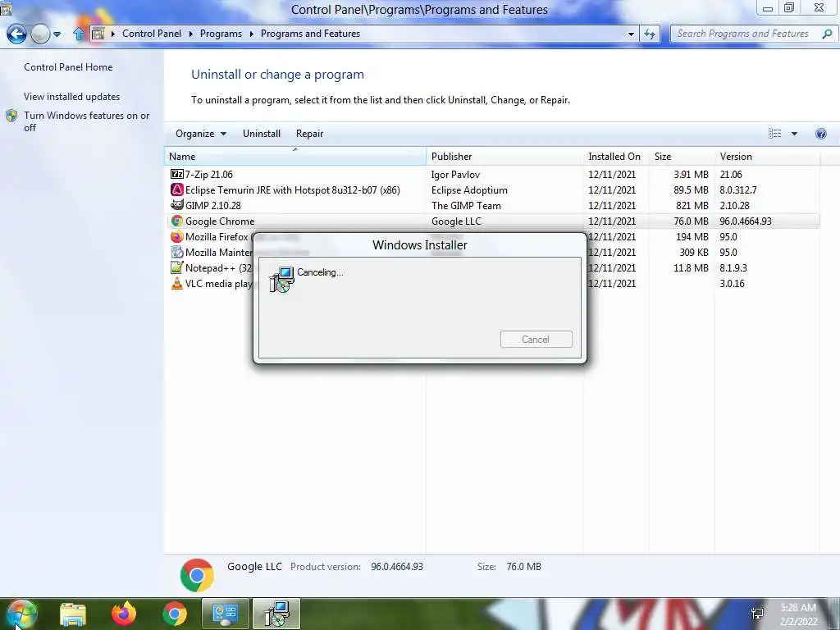Click publisher Eclipse Adoptium

coord(469,190)
